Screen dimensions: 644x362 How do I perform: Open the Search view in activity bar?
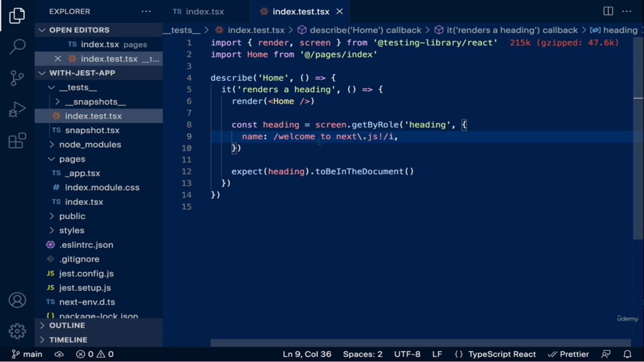pos(17,47)
